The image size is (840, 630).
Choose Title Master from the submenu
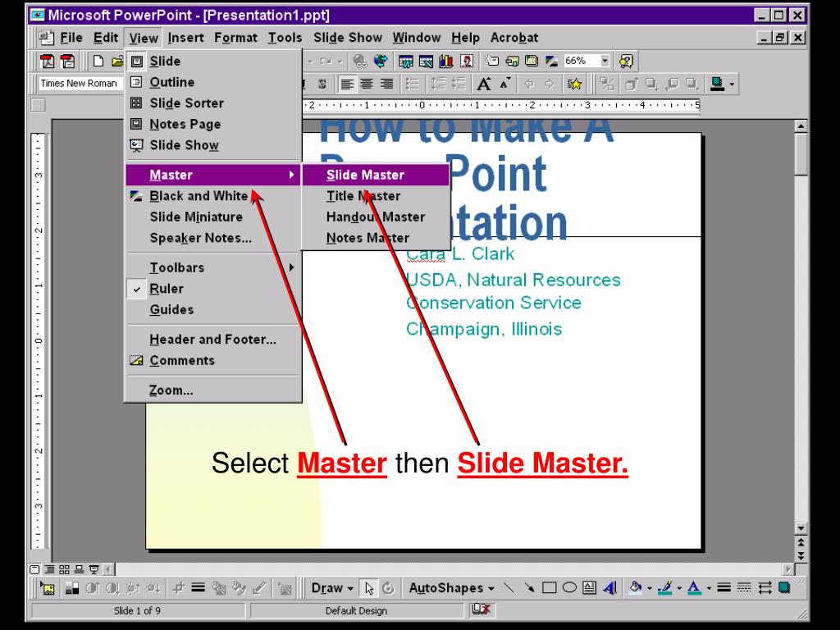[x=376, y=196]
